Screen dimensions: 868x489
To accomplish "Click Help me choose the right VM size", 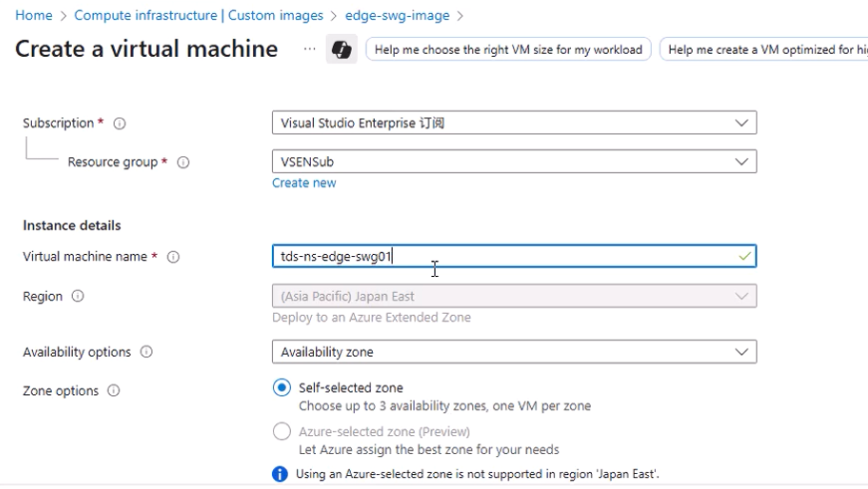I will click(508, 49).
